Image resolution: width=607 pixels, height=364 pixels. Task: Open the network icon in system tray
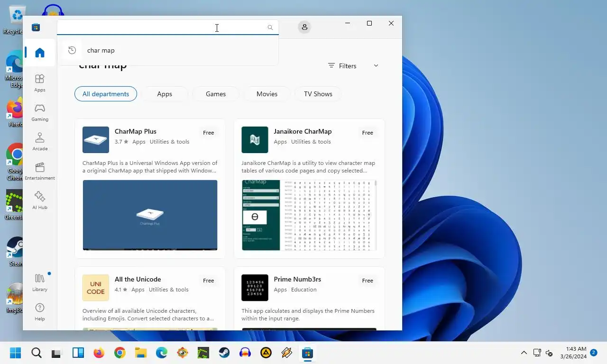click(537, 353)
